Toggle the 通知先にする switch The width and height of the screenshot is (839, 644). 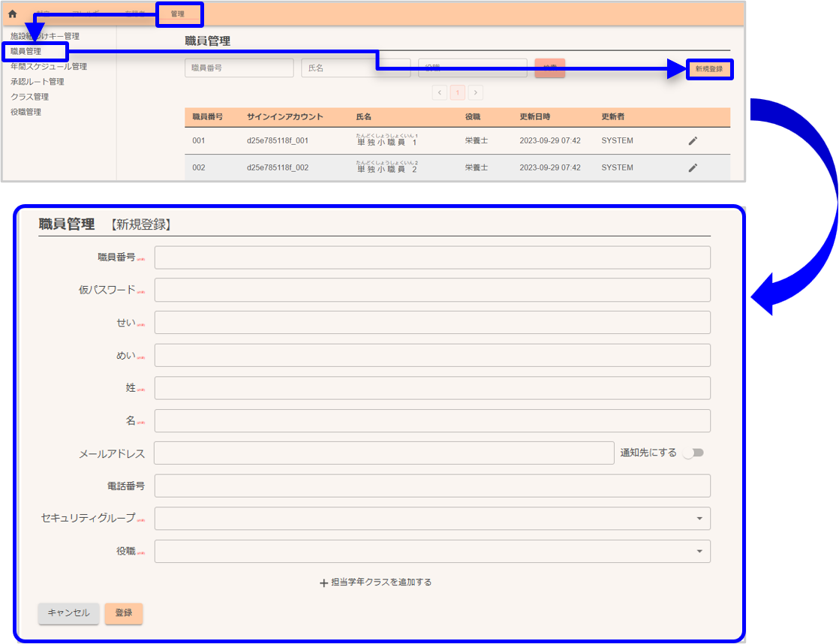click(693, 453)
